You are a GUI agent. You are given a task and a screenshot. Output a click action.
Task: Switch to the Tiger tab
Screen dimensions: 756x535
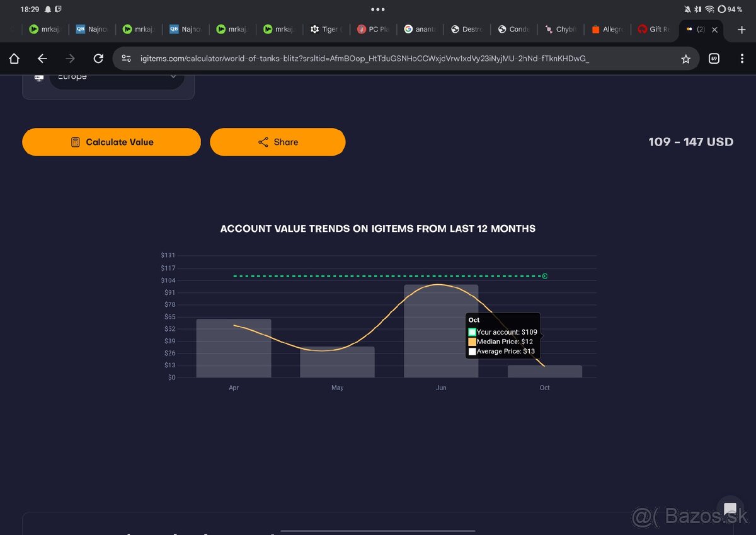tap(326, 29)
